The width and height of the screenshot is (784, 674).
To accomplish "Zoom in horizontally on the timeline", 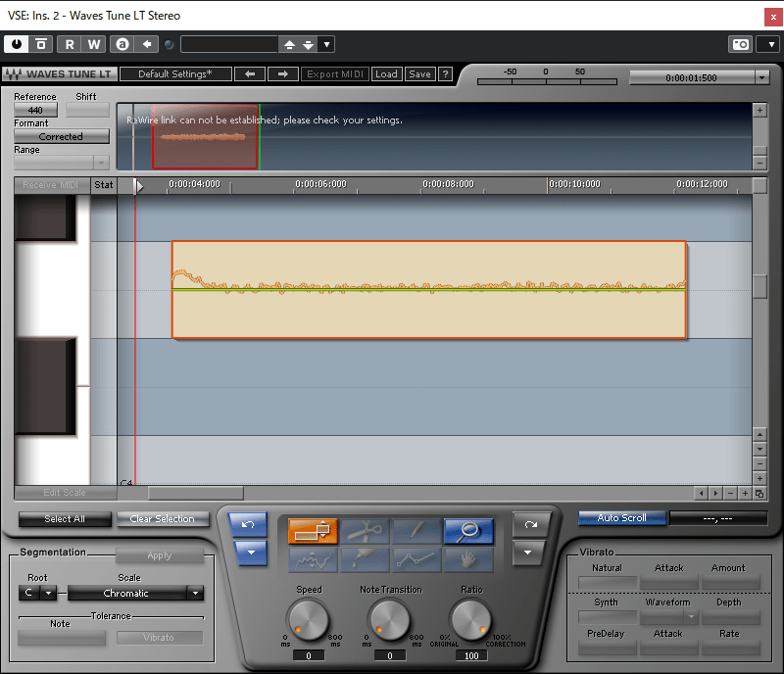I will pyautogui.click(x=745, y=494).
